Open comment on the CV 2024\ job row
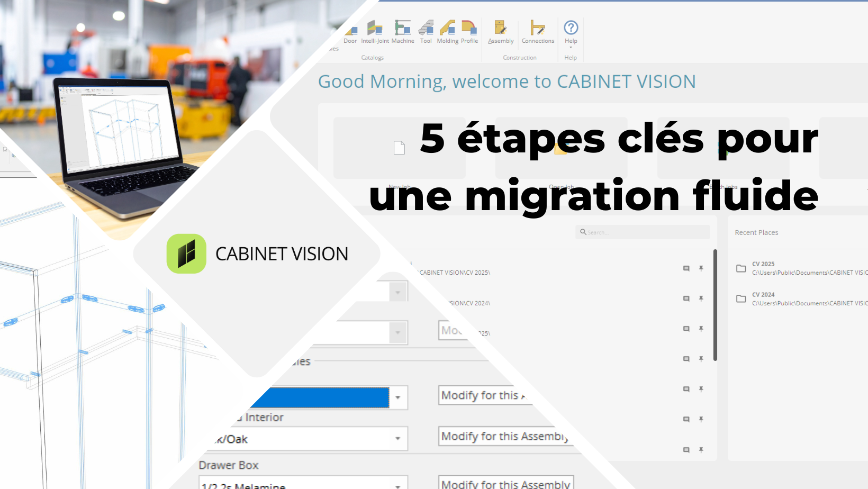868x489 pixels. point(686,298)
